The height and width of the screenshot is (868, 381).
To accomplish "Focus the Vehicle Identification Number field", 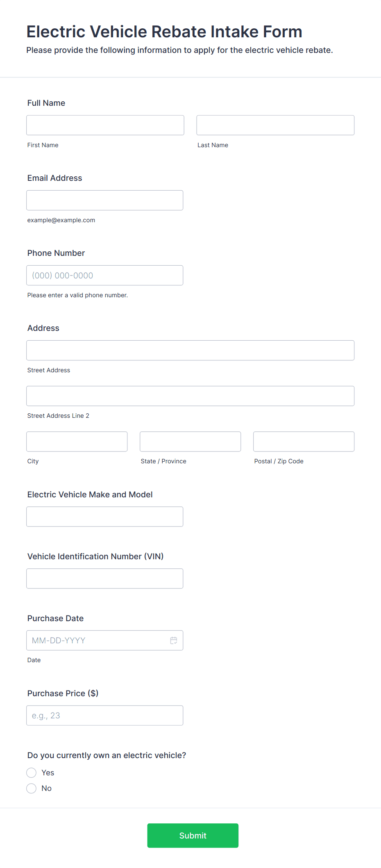I will point(105,579).
